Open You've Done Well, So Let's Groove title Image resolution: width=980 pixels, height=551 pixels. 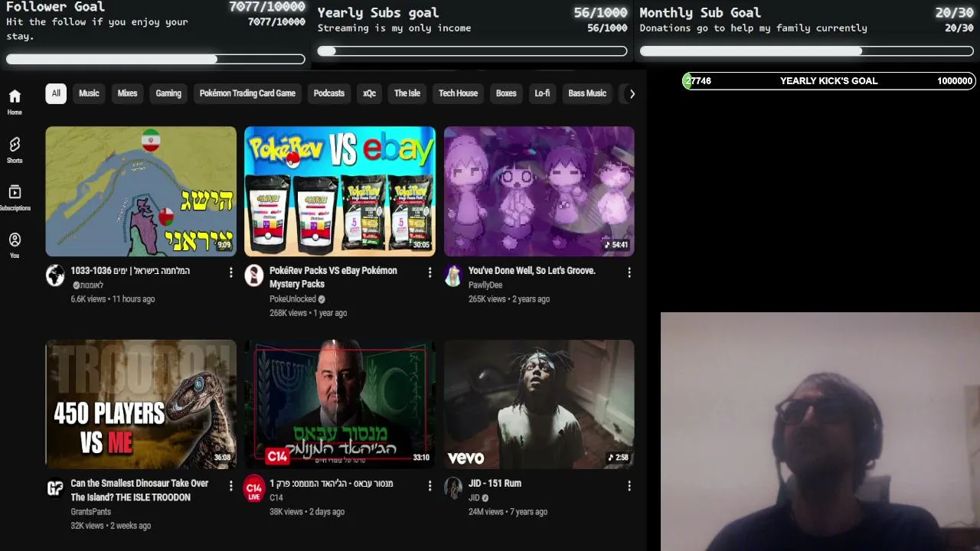[x=532, y=271]
